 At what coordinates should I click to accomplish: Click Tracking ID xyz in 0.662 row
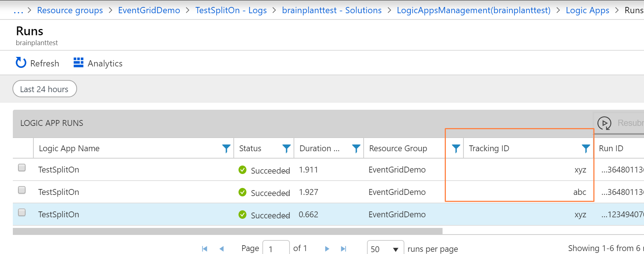click(581, 215)
